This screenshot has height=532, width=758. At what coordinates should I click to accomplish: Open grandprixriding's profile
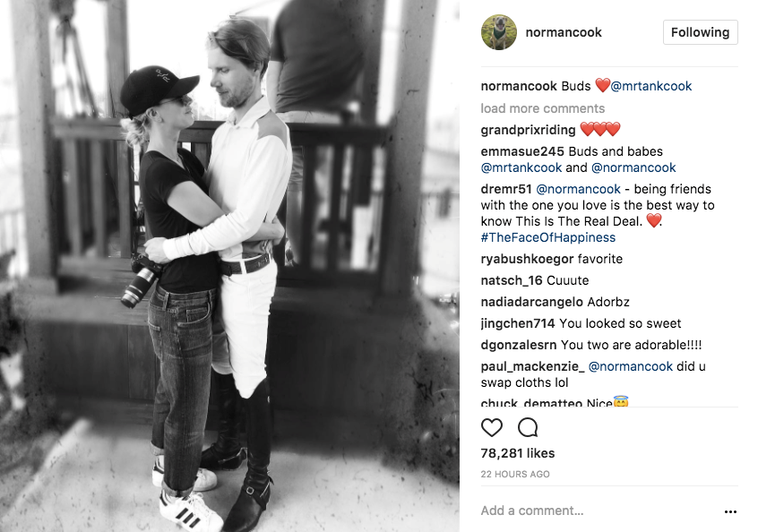[528, 130]
